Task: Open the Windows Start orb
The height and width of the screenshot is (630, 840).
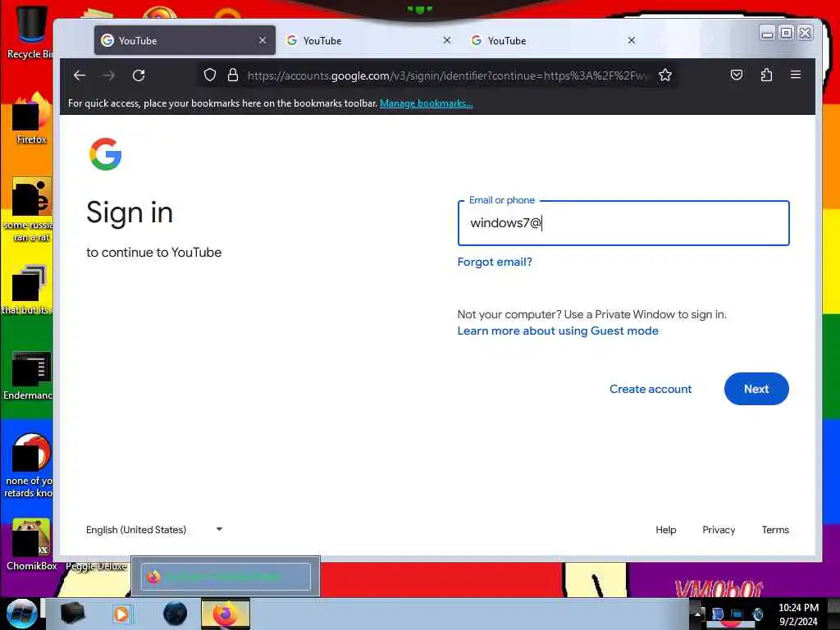Action: (21, 614)
